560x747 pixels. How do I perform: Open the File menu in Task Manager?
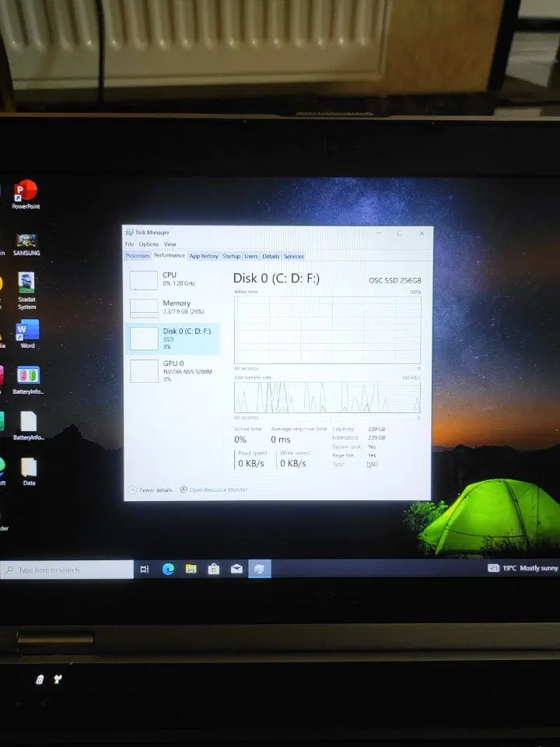[x=130, y=244]
